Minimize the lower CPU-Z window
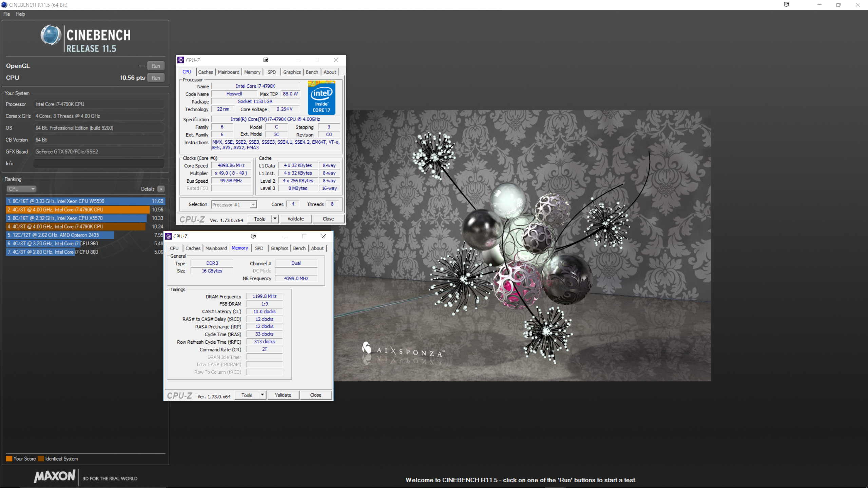Viewport: 868px width, 488px height. tap(285, 236)
